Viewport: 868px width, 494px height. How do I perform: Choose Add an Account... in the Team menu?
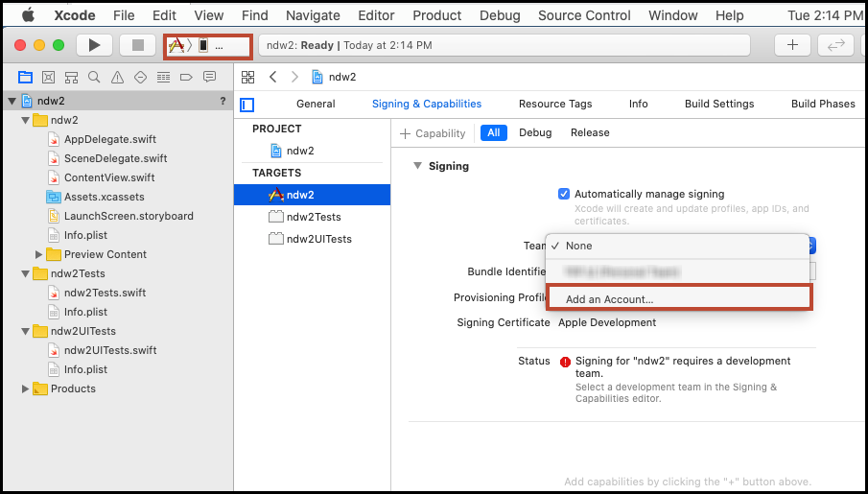click(679, 299)
